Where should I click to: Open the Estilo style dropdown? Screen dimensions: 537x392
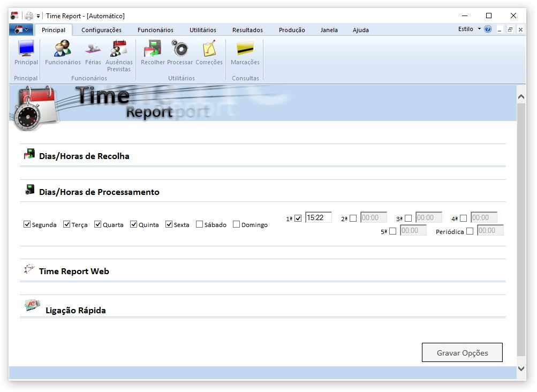tap(469, 29)
